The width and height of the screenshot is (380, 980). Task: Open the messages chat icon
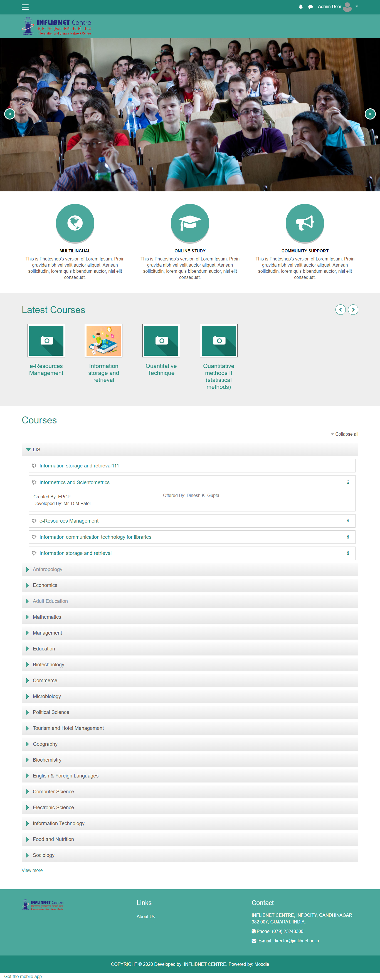coord(310,7)
